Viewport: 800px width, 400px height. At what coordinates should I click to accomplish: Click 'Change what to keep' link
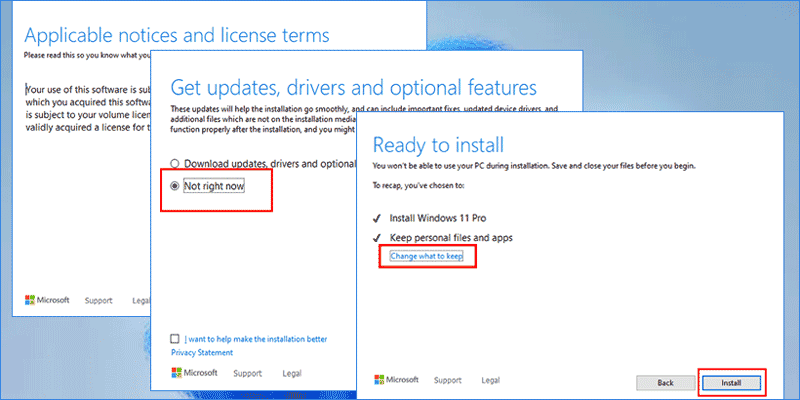(427, 256)
